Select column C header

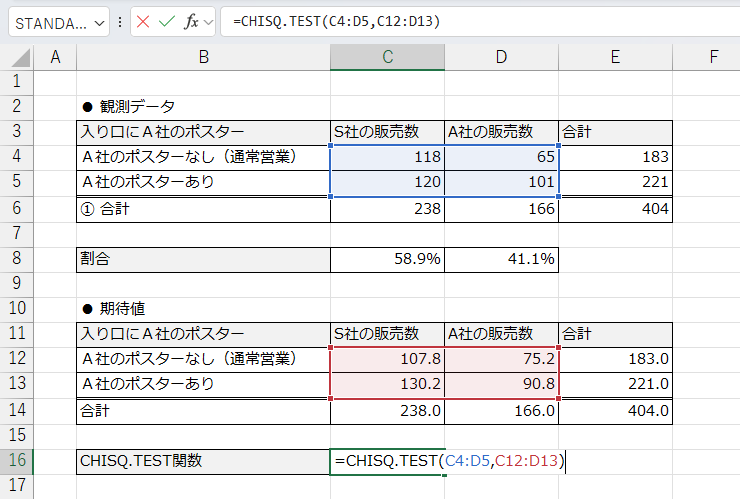[387, 58]
